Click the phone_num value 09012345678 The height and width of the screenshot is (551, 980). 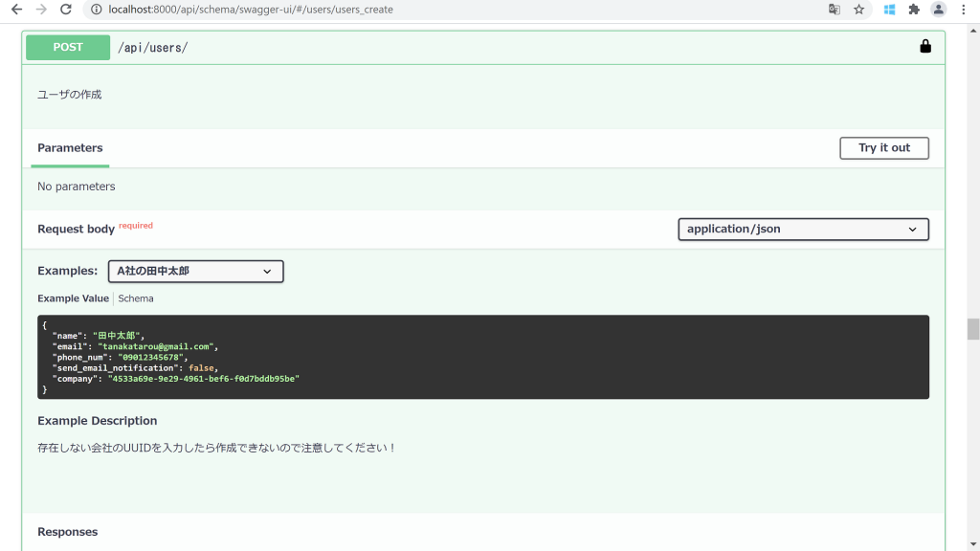click(x=151, y=358)
